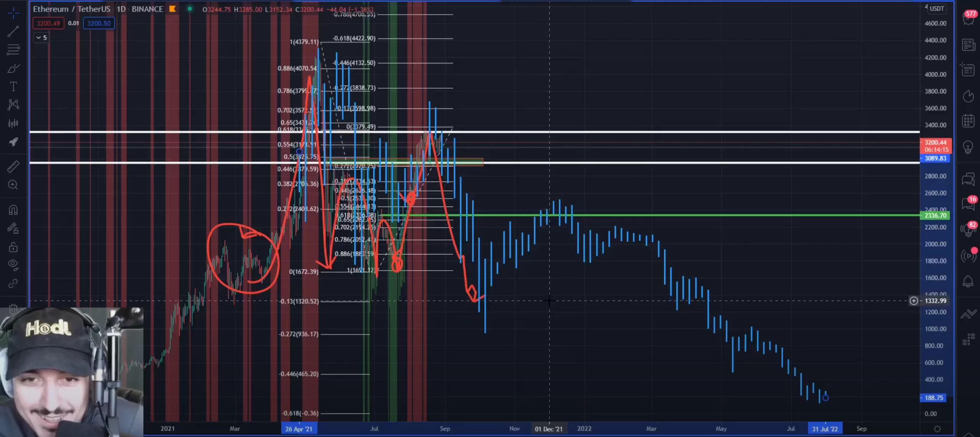The width and height of the screenshot is (980, 437).
Task: Toggle lock all drawing tools
Action: 13,247
